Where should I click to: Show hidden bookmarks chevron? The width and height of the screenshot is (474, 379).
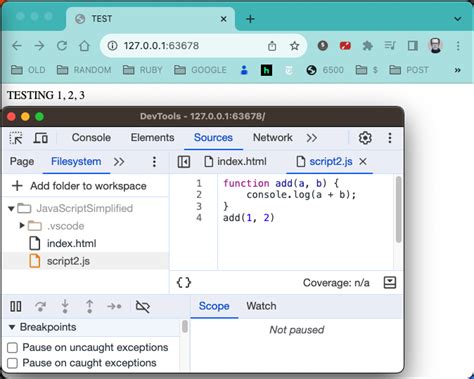coord(458,70)
